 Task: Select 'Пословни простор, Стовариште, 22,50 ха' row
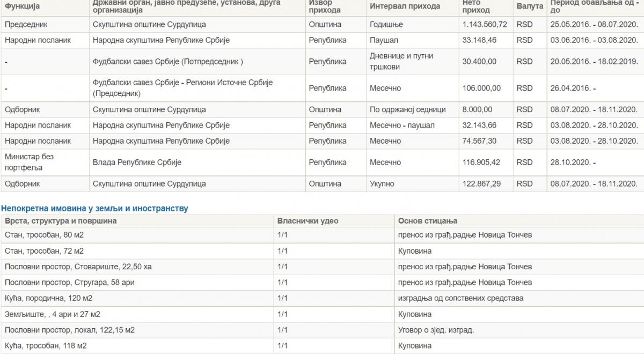coord(322,267)
